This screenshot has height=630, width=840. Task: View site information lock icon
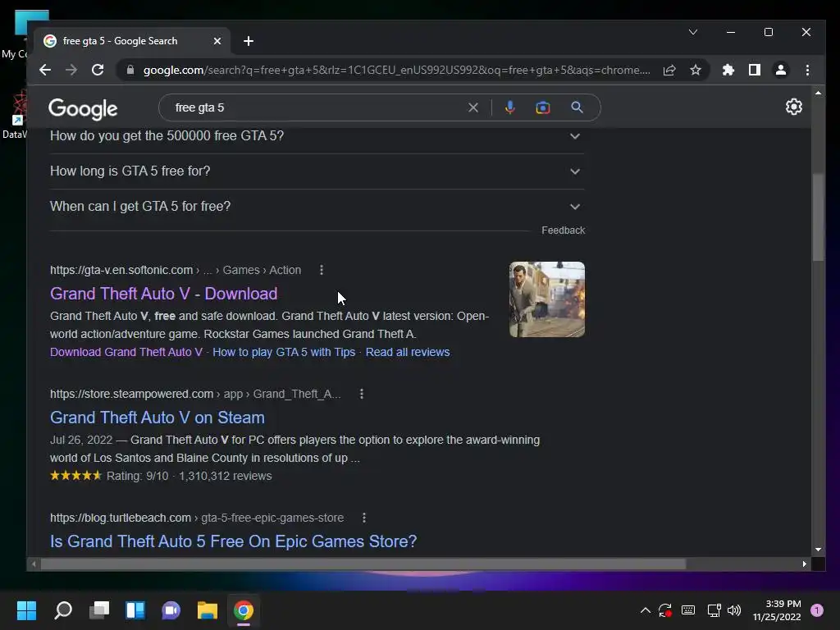(x=130, y=71)
